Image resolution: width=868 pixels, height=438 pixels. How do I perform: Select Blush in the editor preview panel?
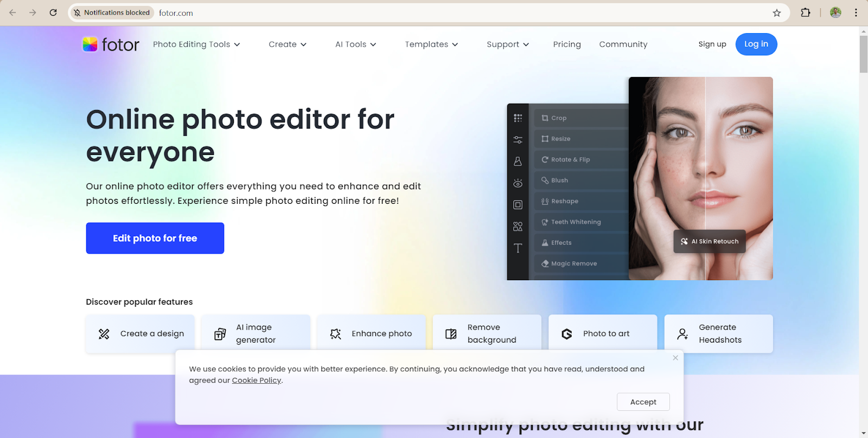(x=581, y=181)
